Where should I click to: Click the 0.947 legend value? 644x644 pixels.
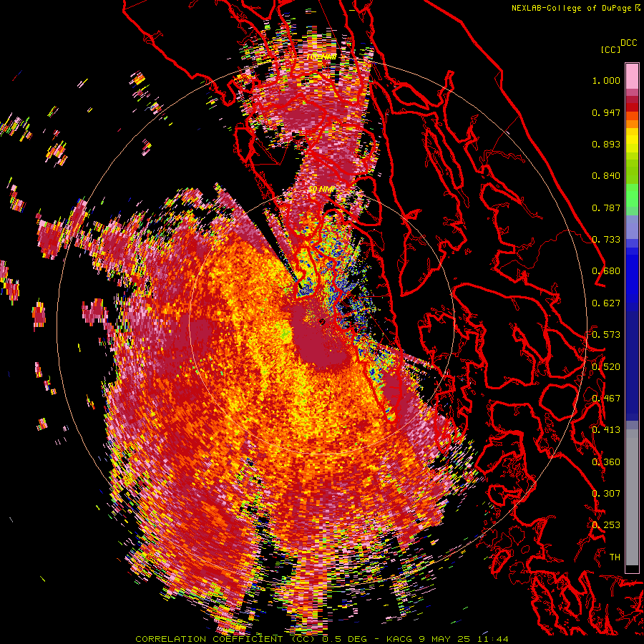(606, 112)
